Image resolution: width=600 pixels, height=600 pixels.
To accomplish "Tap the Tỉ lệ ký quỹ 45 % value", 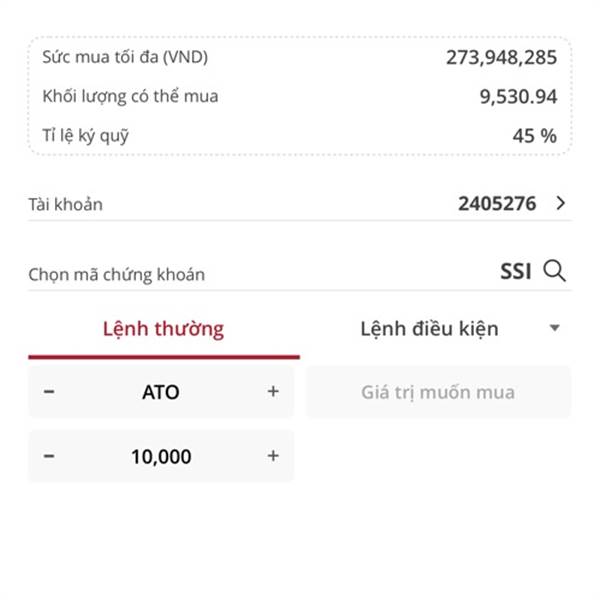I will [x=535, y=136].
